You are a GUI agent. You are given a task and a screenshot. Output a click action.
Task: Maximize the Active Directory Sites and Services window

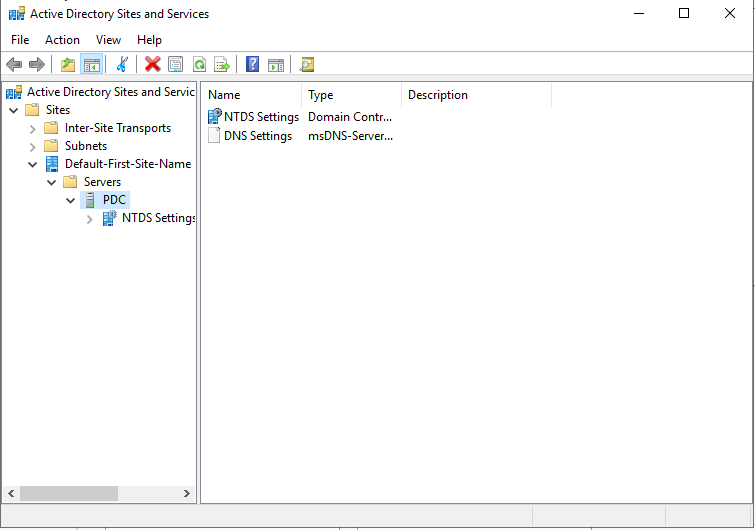(684, 13)
